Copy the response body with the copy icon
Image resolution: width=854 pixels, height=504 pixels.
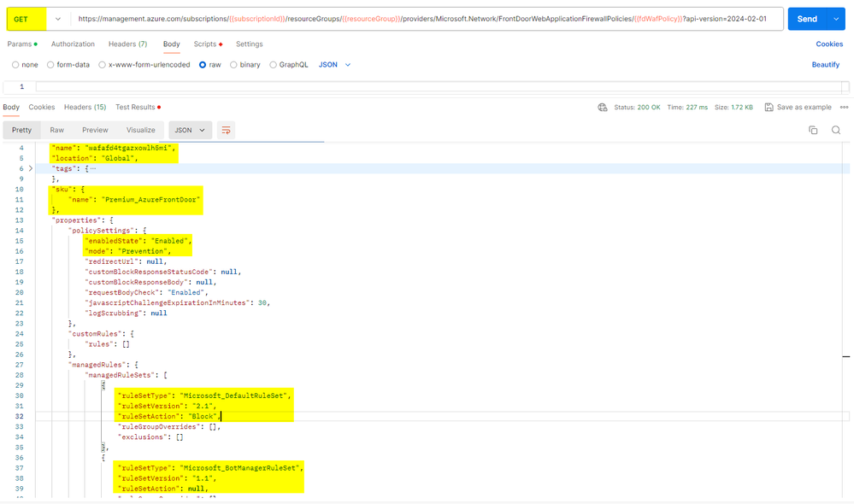point(813,130)
